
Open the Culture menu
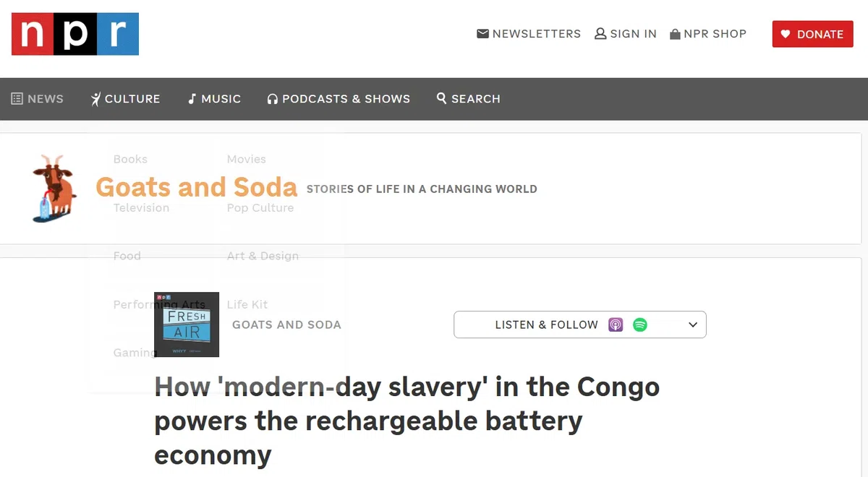tap(125, 99)
